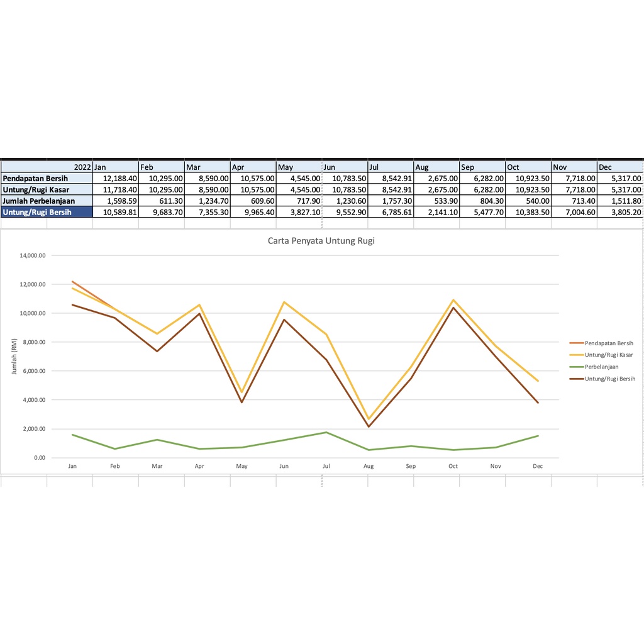Select the cell containing 10,383.50

[x=528, y=213]
